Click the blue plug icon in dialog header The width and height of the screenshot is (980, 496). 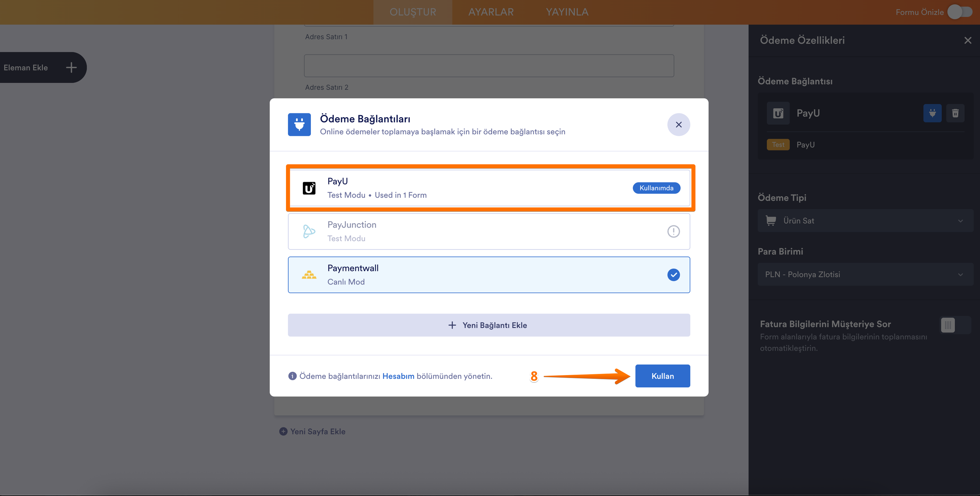pyautogui.click(x=299, y=124)
